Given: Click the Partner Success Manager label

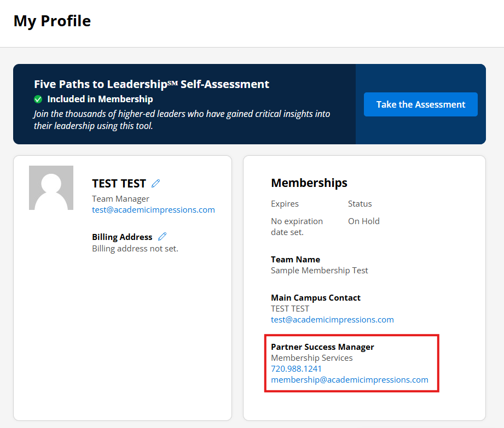Looking at the screenshot, I should coord(322,347).
